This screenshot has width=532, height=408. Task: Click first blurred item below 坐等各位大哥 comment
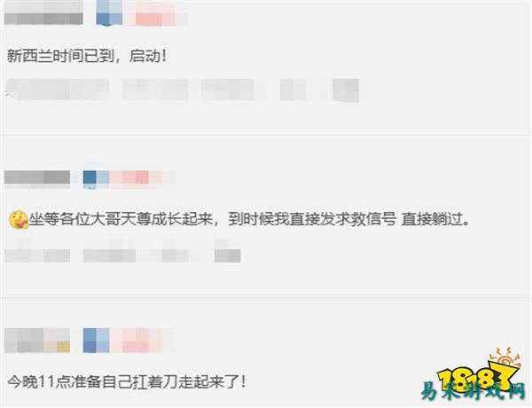(x=37, y=255)
